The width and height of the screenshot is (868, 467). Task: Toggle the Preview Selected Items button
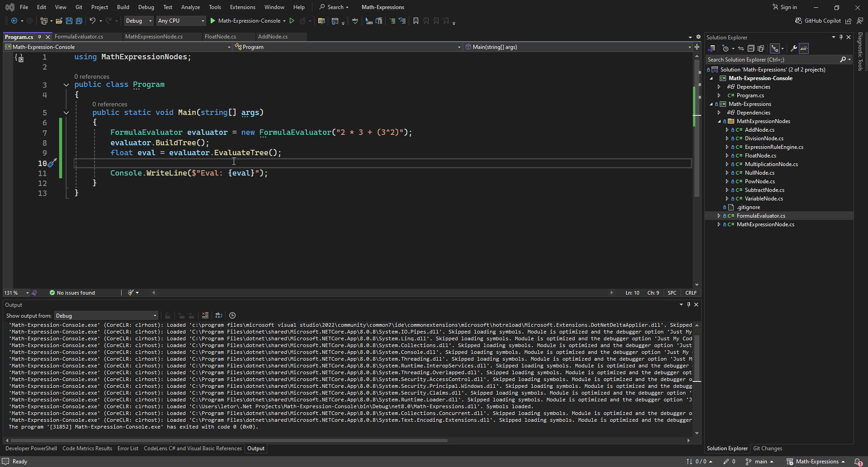point(804,48)
